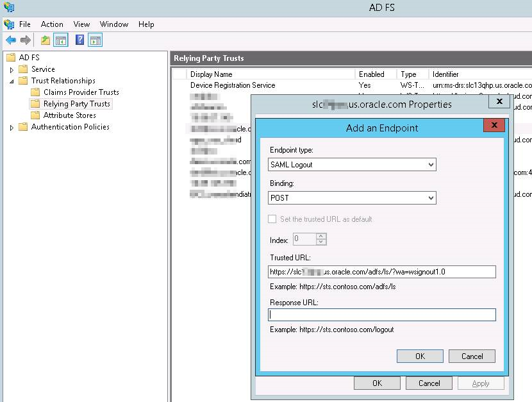Check Set the trusted URL as default
The width and height of the screenshot is (532, 402).
[x=272, y=219]
